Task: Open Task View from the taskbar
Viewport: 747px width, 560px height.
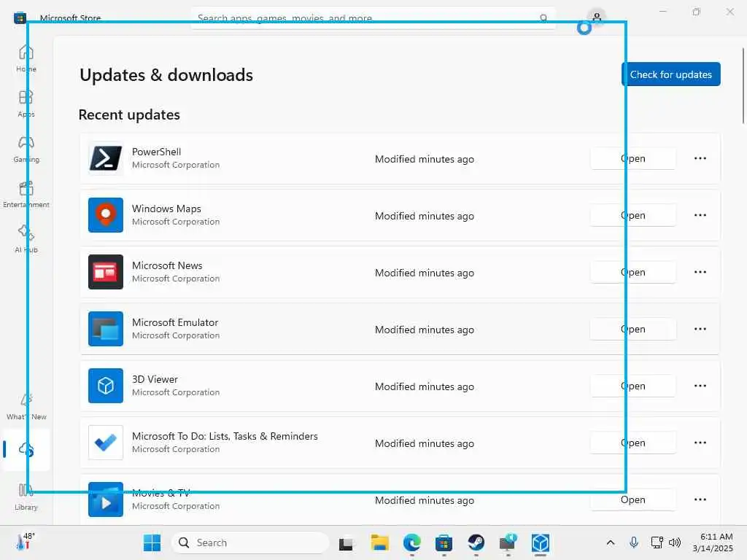Action: click(346, 542)
